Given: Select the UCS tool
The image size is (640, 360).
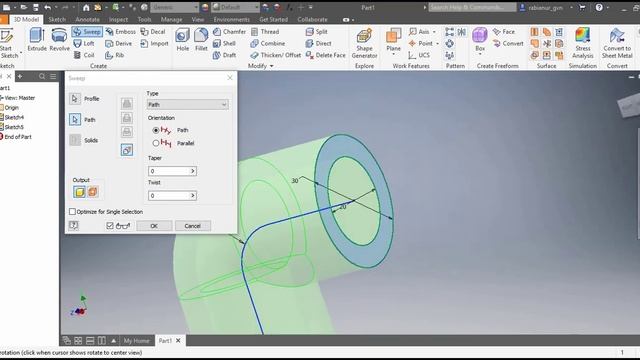Looking at the screenshot, I should [419, 55].
